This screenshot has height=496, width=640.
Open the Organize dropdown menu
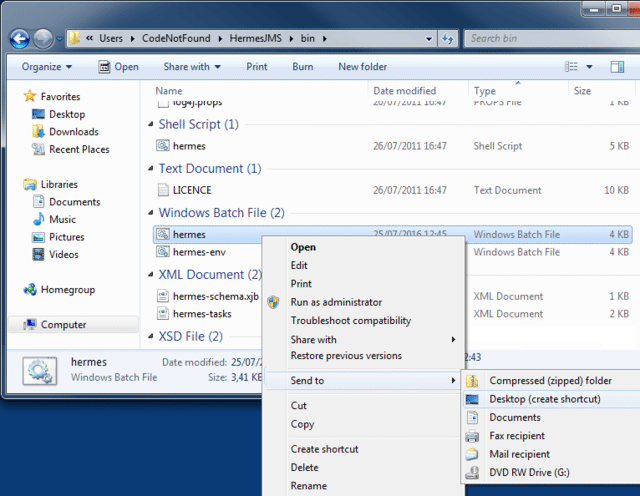point(47,67)
